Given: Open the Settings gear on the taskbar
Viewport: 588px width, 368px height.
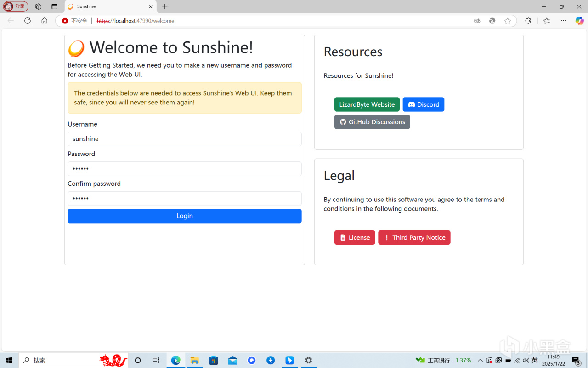Looking at the screenshot, I should coord(309,360).
